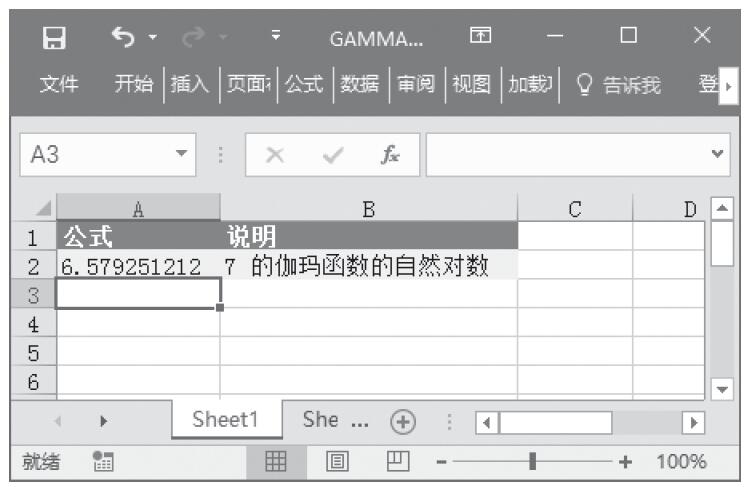Image resolution: width=750 pixels, height=487 pixels.
Task: Click the Tell Me lightbulb search
Action: (x=617, y=85)
